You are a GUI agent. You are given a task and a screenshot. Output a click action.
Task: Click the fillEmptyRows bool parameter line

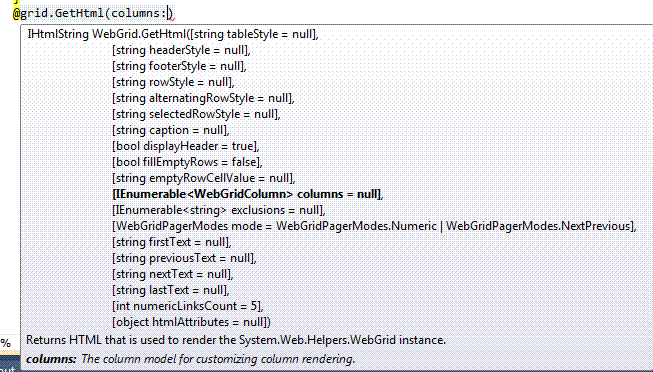click(x=187, y=162)
